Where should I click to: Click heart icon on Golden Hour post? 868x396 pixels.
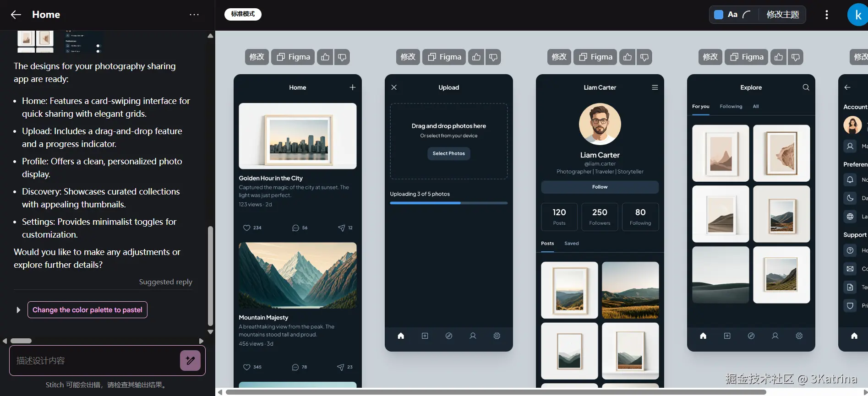click(246, 228)
